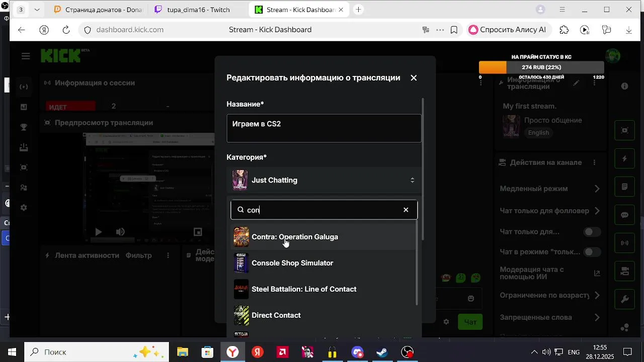644x362 pixels.
Task: Open Steam from taskbar
Action: [382, 352]
